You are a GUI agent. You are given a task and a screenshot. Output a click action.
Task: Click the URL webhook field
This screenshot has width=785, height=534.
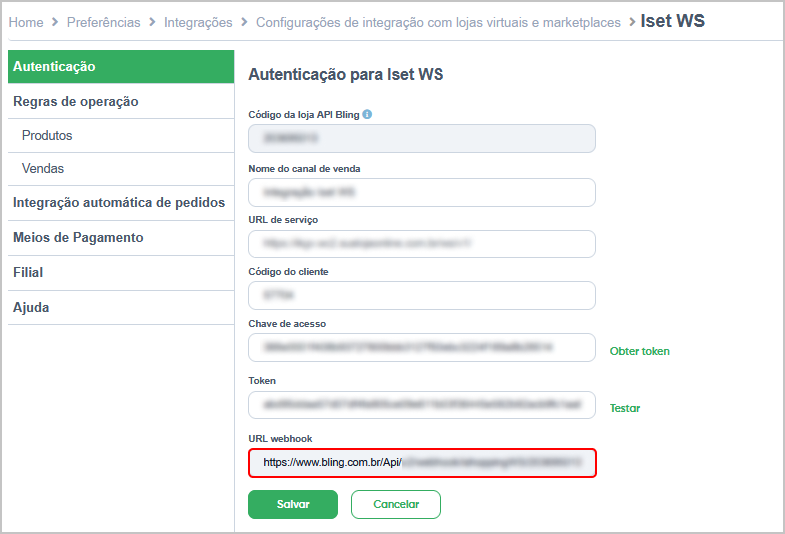pyautogui.click(x=422, y=463)
